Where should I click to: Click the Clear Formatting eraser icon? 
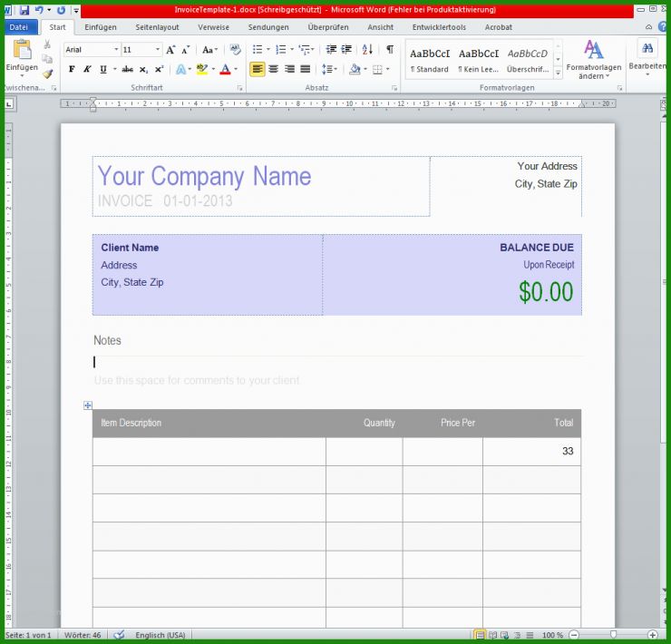pos(235,50)
